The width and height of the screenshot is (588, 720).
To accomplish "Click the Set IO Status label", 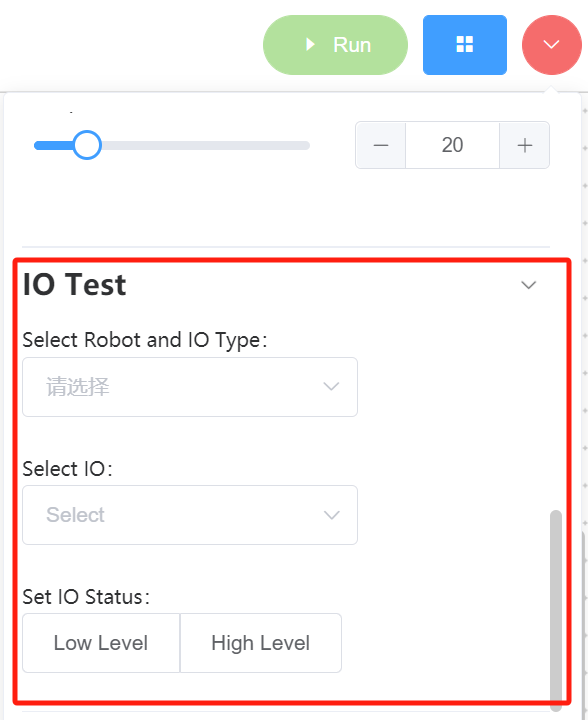I will click(86, 597).
